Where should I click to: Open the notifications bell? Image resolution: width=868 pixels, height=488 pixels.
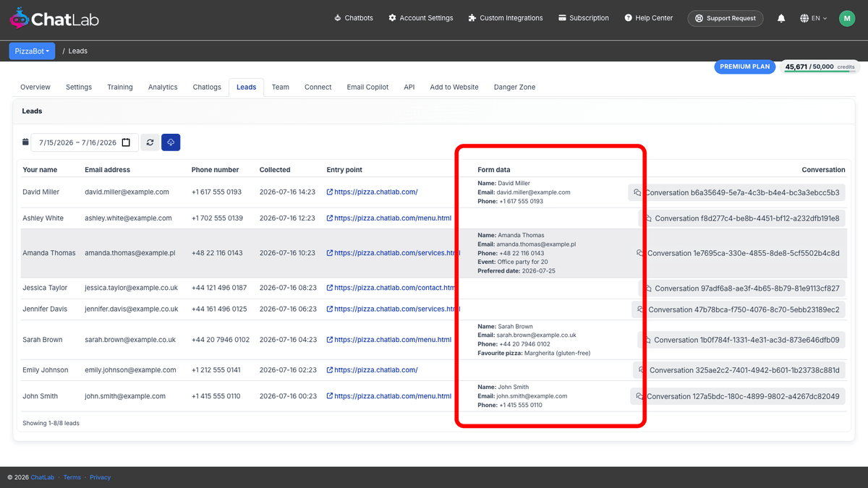pyautogui.click(x=781, y=18)
